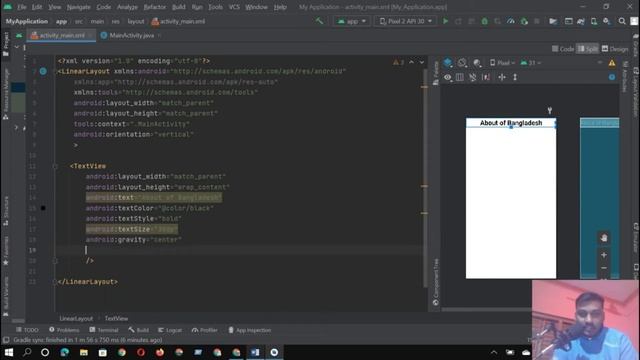Open the API 31 version dropdown
The width and height of the screenshot is (640, 360).
(531, 63)
